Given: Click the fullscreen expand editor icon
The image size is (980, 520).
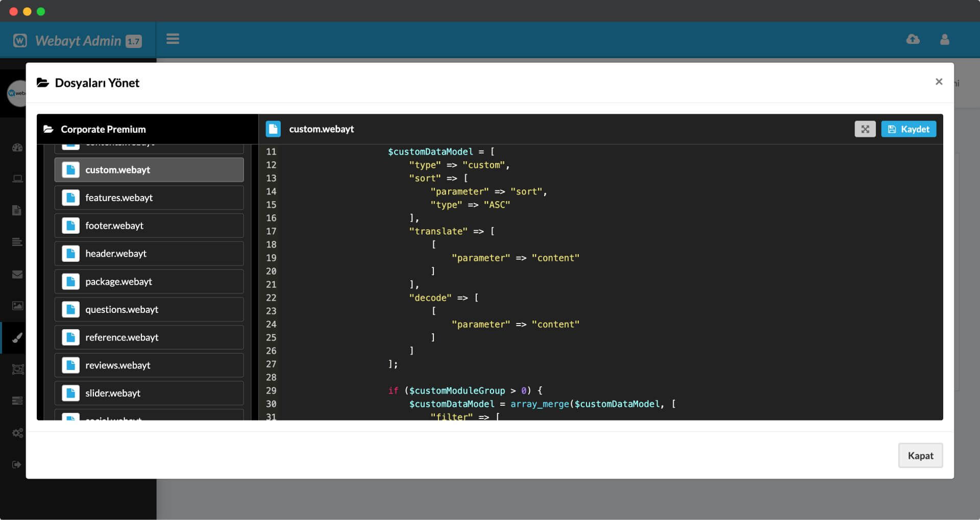Looking at the screenshot, I should click(865, 129).
